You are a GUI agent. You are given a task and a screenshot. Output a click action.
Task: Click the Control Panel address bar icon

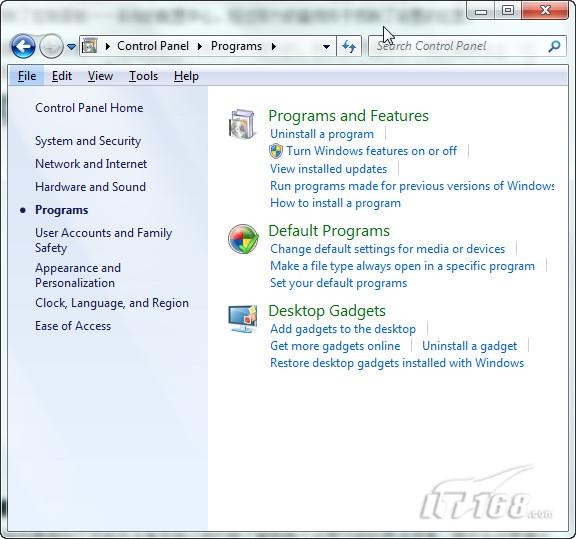pyautogui.click(x=90, y=46)
